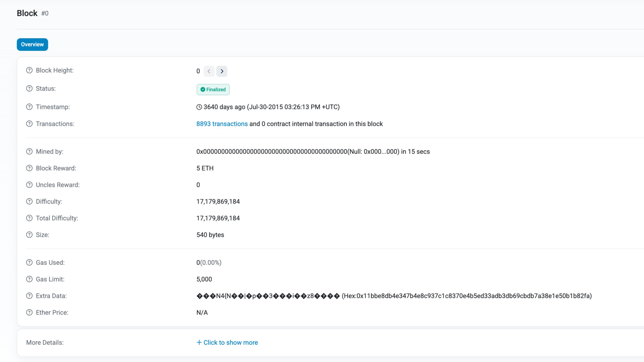The width and height of the screenshot is (644, 362).
Task: Click the Difficulty help icon
Action: [x=29, y=202]
